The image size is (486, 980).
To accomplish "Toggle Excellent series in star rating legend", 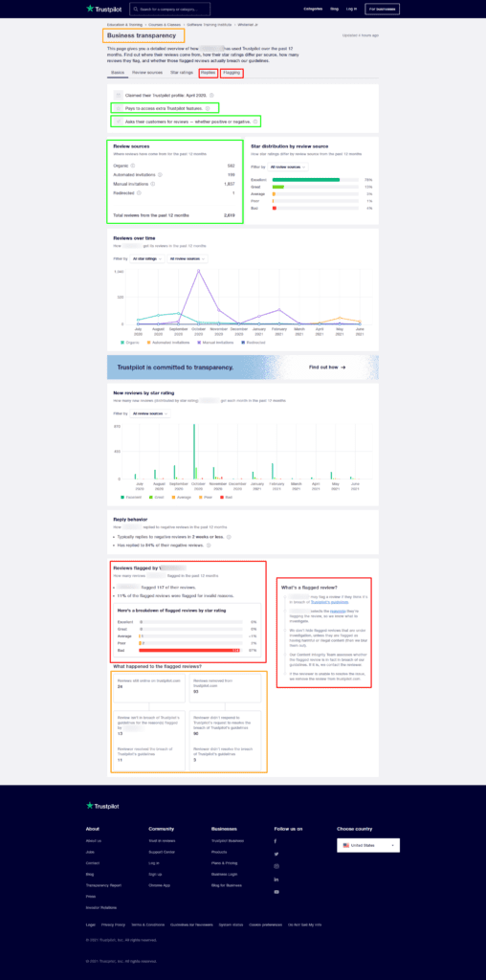I will [x=132, y=497].
